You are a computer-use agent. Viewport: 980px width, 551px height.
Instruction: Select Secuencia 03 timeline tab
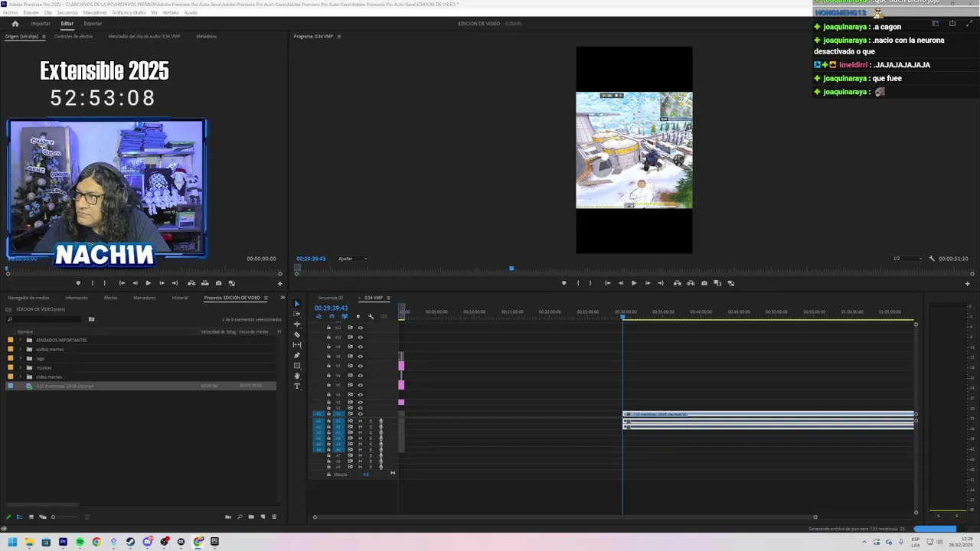point(331,298)
